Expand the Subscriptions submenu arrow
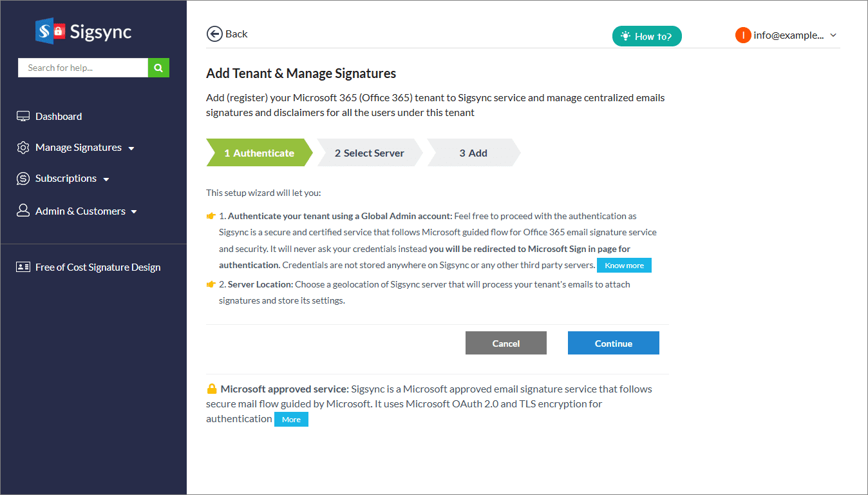The width and height of the screenshot is (868, 495). click(x=106, y=179)
